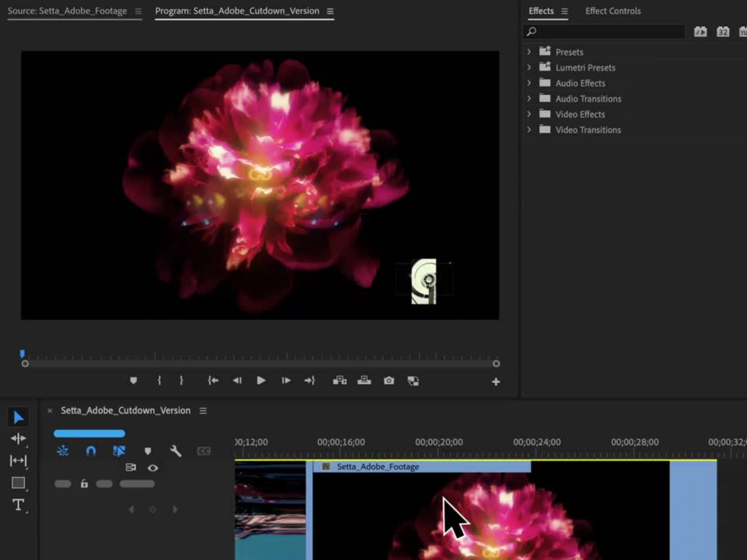Screen dimensions: 747x560
Task: Click the Effects panel search field
Action: tap(607, 31)
